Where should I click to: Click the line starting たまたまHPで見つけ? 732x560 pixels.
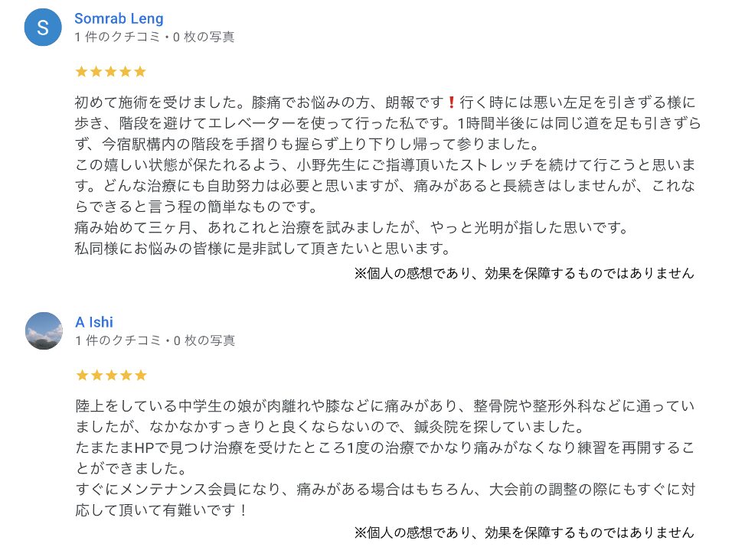[385, 448]
